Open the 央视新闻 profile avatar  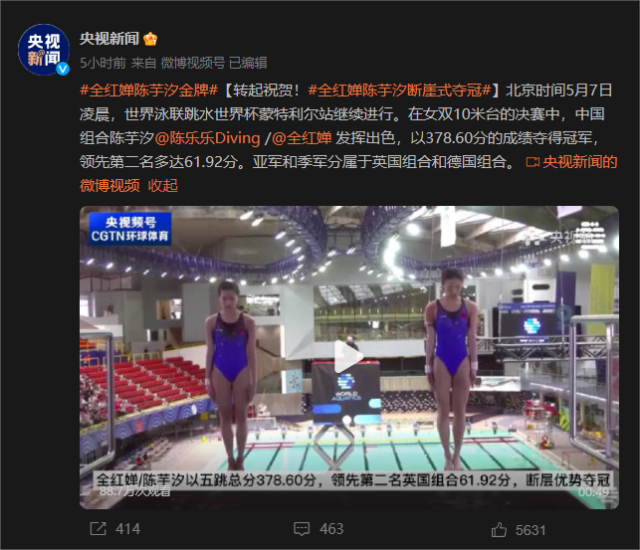[x=44, y=50]
